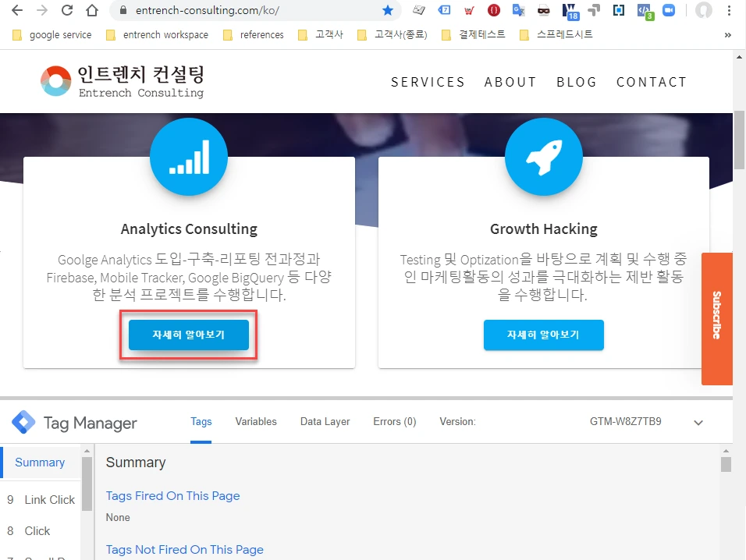Reload the page with the refresh icon

coord(67,10)
